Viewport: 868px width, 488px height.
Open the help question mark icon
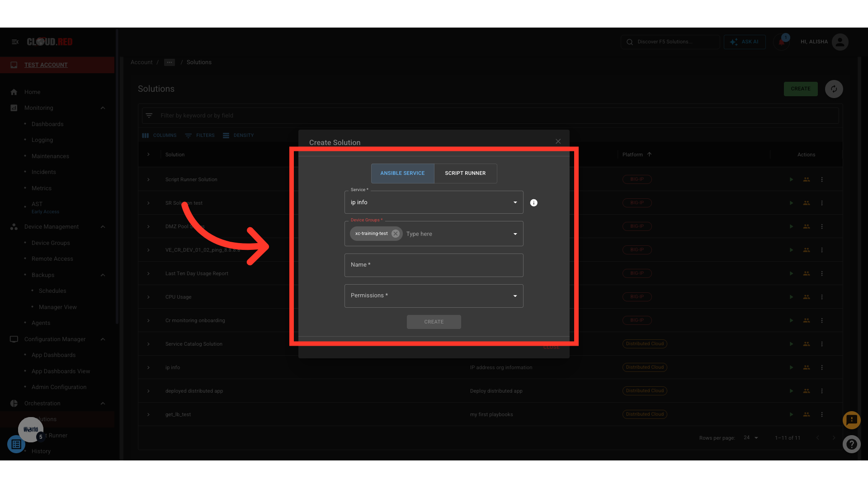[x=851, y=444]
